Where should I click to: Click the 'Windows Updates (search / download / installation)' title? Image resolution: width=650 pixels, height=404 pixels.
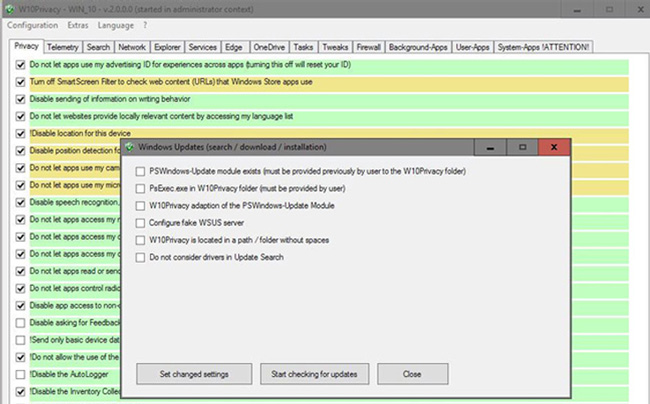coord(232,147)
